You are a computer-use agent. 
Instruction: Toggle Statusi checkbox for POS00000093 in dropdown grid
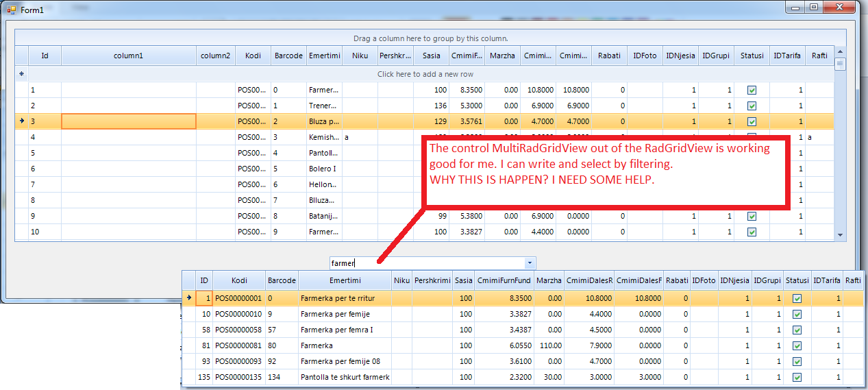tap(797, 361)
